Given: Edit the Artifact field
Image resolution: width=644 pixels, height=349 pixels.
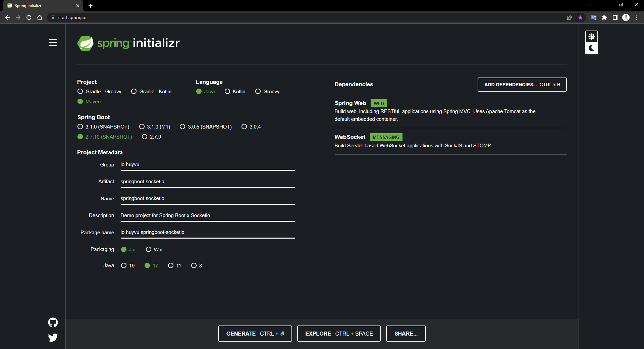Looking at the screenshot, I should 208,182.
